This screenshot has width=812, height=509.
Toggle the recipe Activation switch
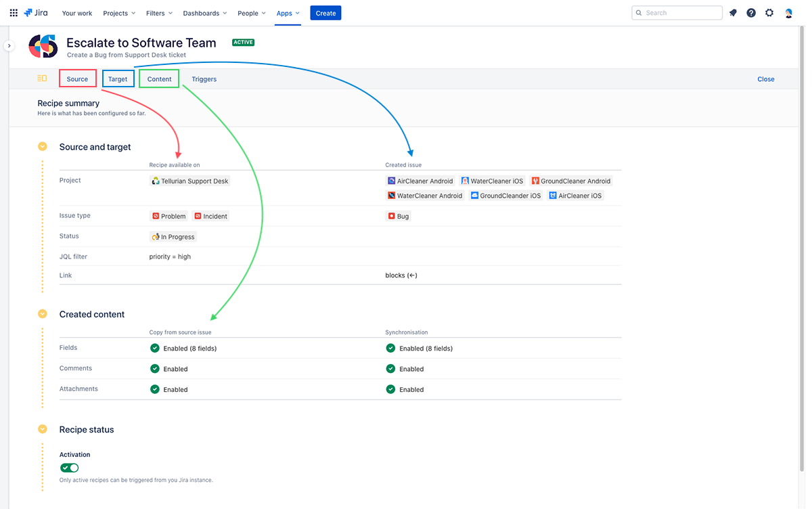click(x=69, y=468)
